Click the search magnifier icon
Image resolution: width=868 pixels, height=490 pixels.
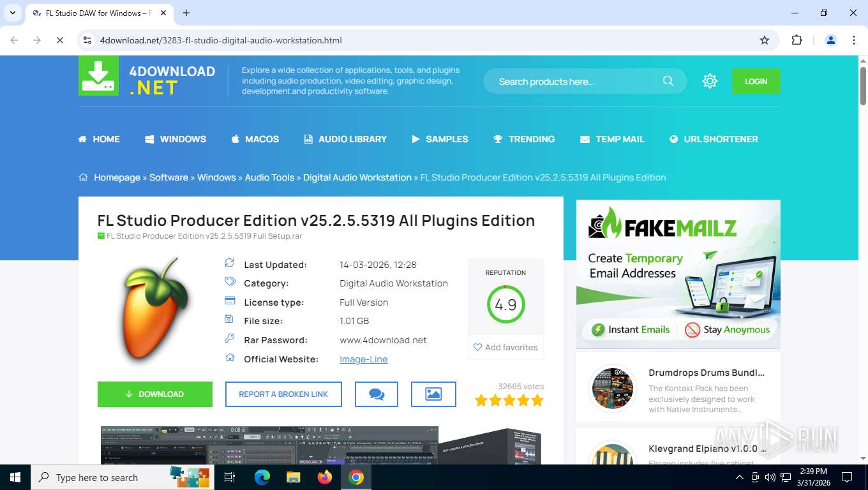point(668,81)
